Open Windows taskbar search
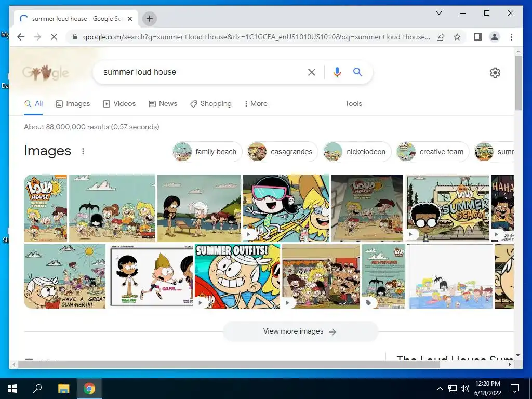Image resolution: width=532 pixels, height=399 pixels. click(x=37, y=388)
